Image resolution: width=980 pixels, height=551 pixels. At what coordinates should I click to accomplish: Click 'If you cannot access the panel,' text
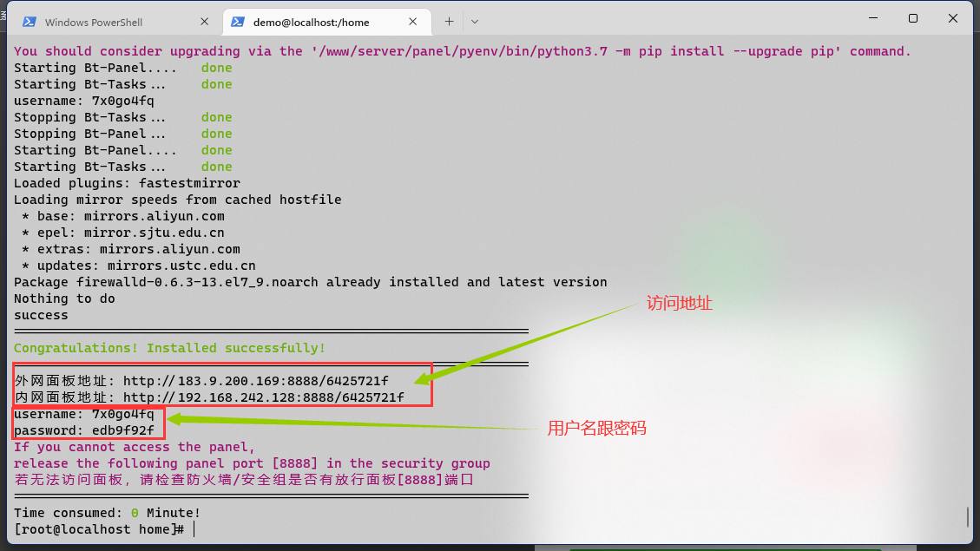point(135,447)
